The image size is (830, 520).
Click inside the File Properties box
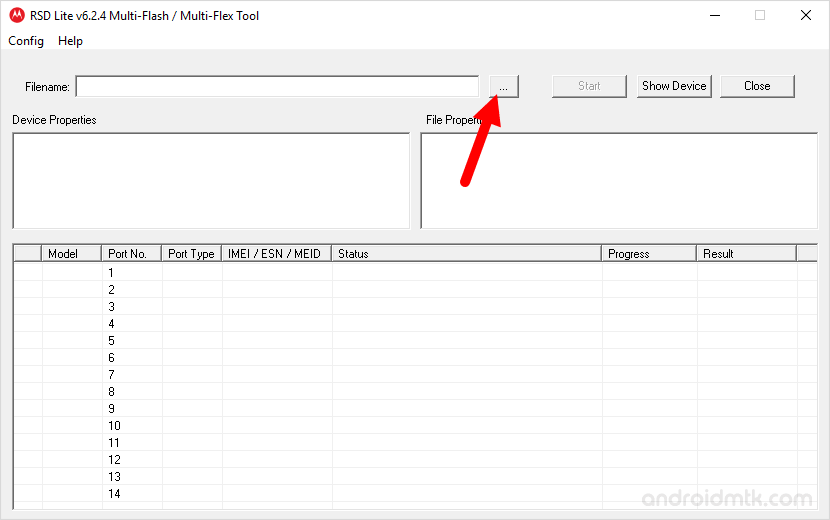tap(618, 180)
